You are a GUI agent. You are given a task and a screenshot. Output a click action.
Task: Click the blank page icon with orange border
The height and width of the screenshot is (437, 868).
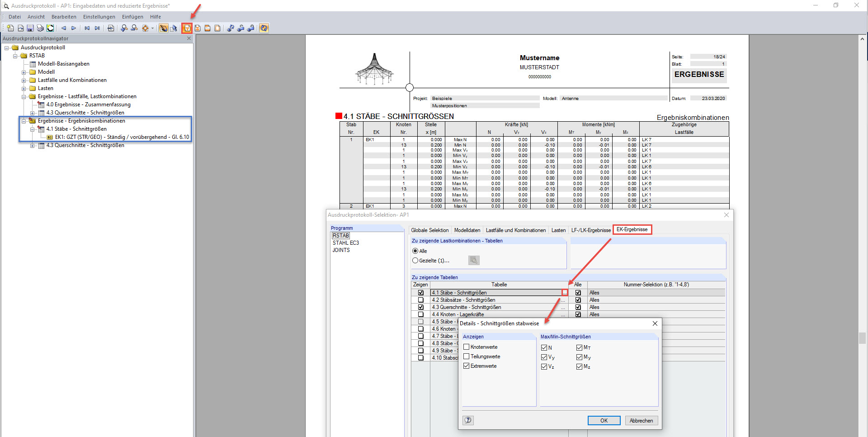[217, 28]
